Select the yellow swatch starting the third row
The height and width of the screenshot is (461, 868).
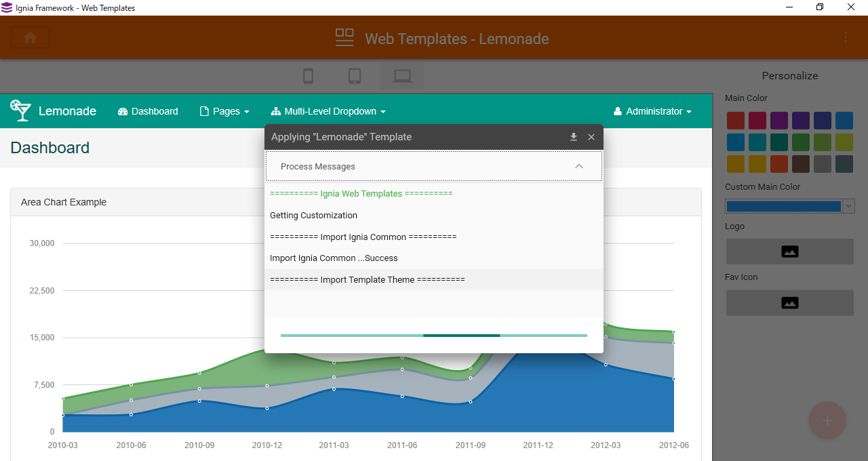point(736,164)
